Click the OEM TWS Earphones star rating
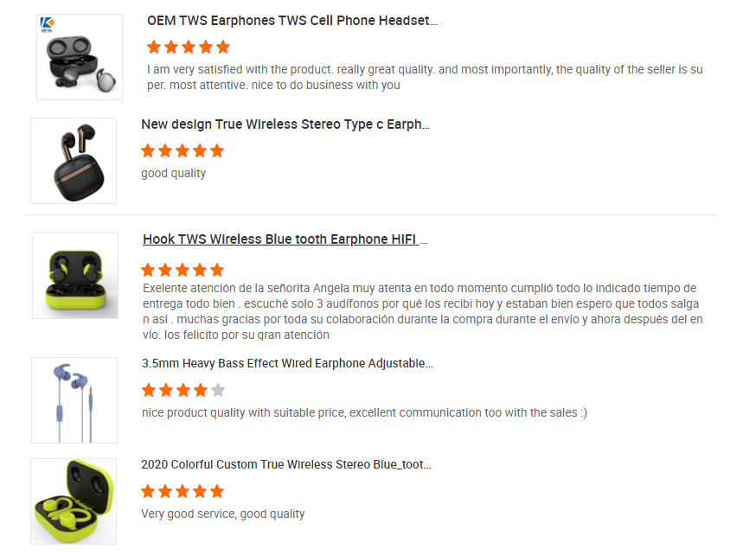Viewport: 756px width, 555px height. coord(189,47)
